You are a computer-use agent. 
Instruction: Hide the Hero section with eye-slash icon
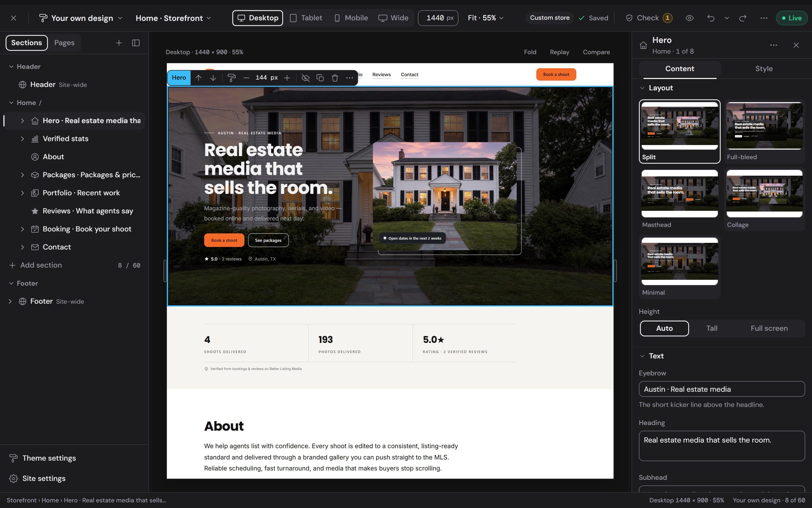tap(305, 78)
